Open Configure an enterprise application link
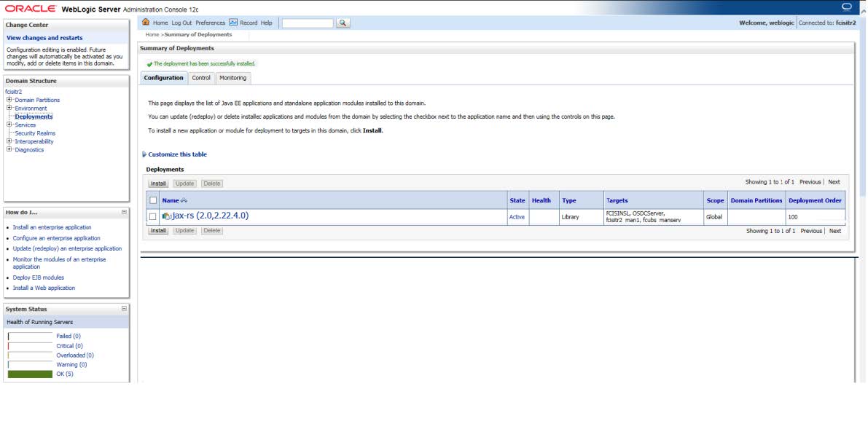Image resolution: width=868 pixels, height=421 pixels. coord(56,238)
